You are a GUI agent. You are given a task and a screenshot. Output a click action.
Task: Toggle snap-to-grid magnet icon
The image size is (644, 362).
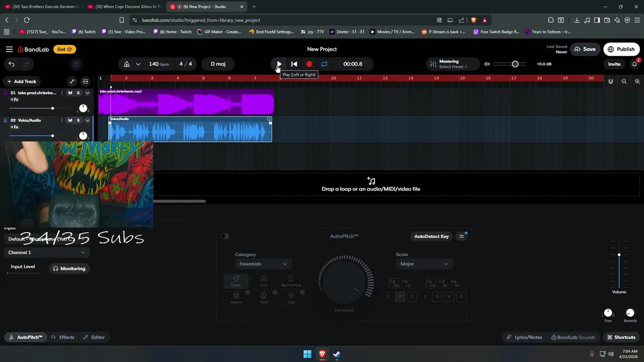[x=611, y=81]
